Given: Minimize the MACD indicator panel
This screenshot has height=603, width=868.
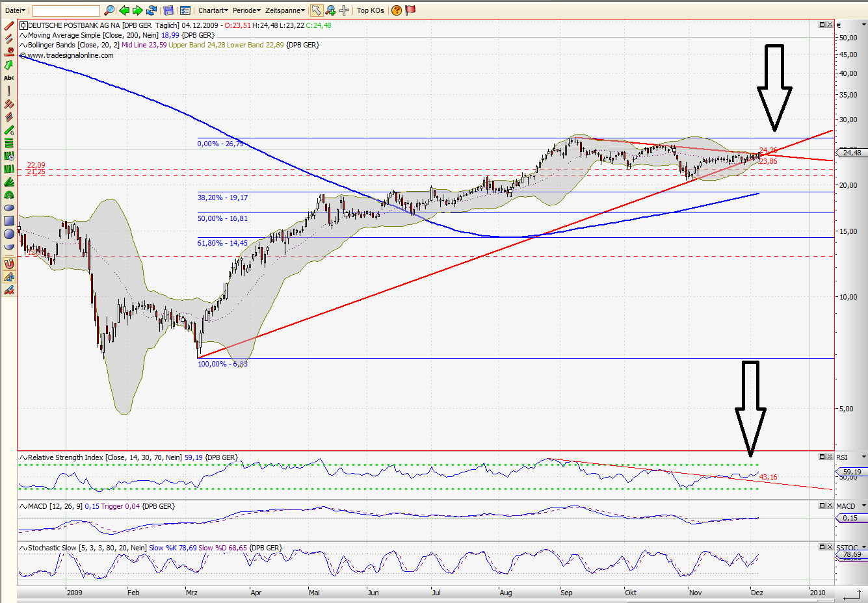Looking at the screenshot, I should 821,505.
